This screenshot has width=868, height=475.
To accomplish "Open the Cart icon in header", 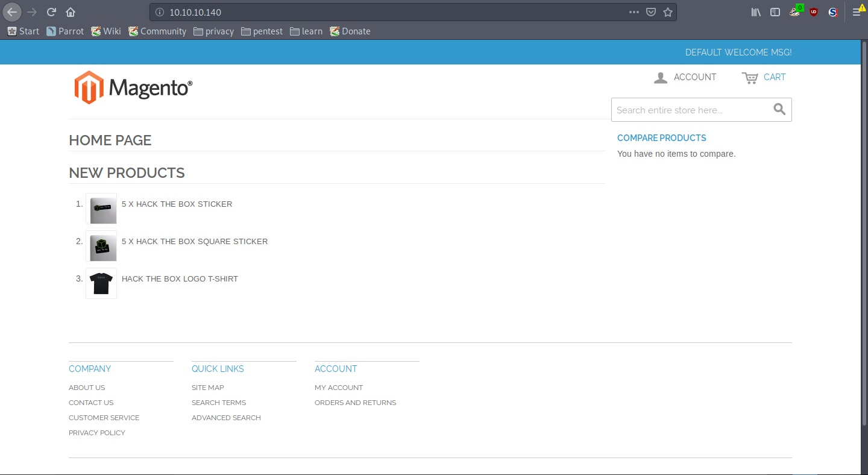I will (x=750, y=77).
